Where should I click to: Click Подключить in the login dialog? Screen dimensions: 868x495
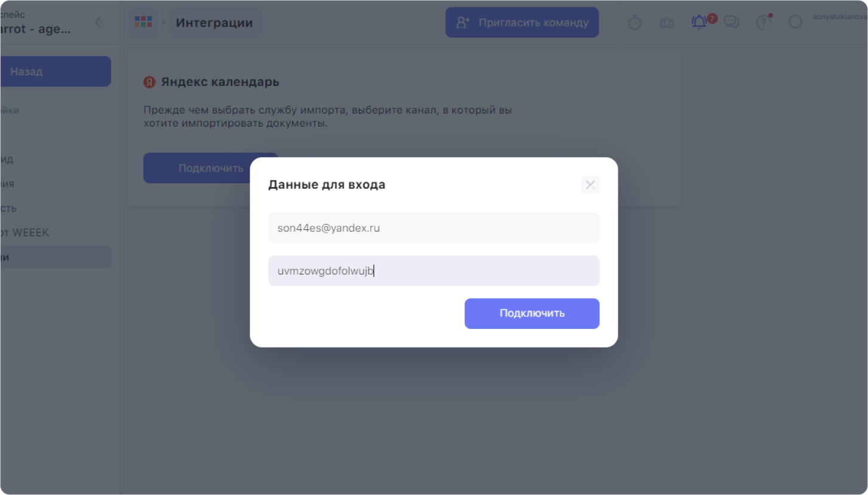[532, 313]
